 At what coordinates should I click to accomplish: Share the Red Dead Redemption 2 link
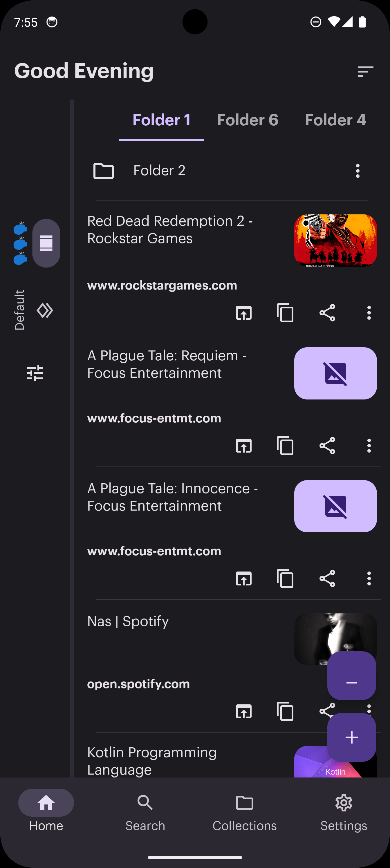(x=327, y=313)
